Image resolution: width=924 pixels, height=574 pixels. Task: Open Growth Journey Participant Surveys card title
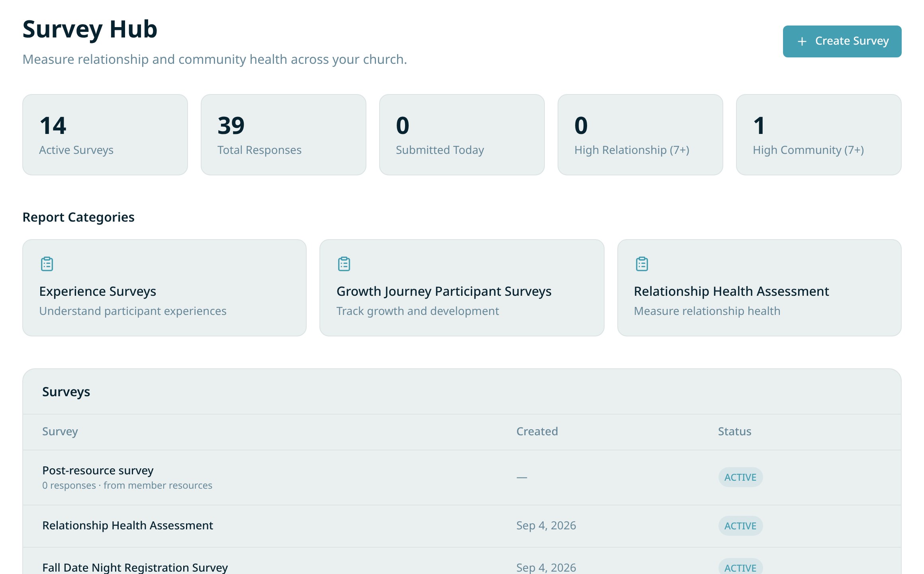[x=444, y=291]
